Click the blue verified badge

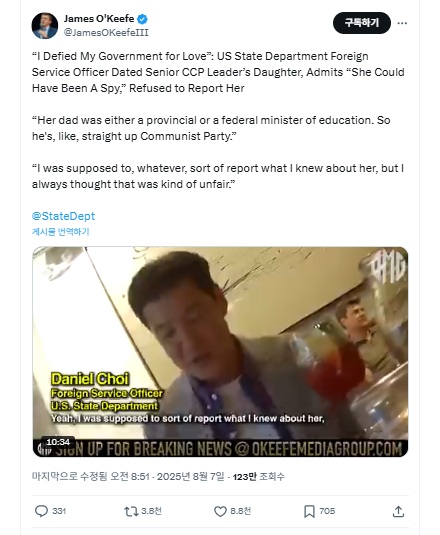[x=142, y=19]
